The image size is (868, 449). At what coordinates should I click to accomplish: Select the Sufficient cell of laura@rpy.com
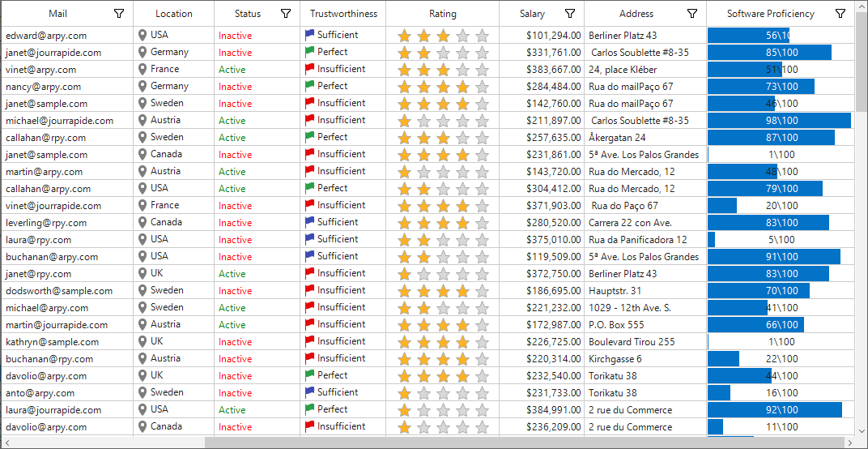click(343, 239)
